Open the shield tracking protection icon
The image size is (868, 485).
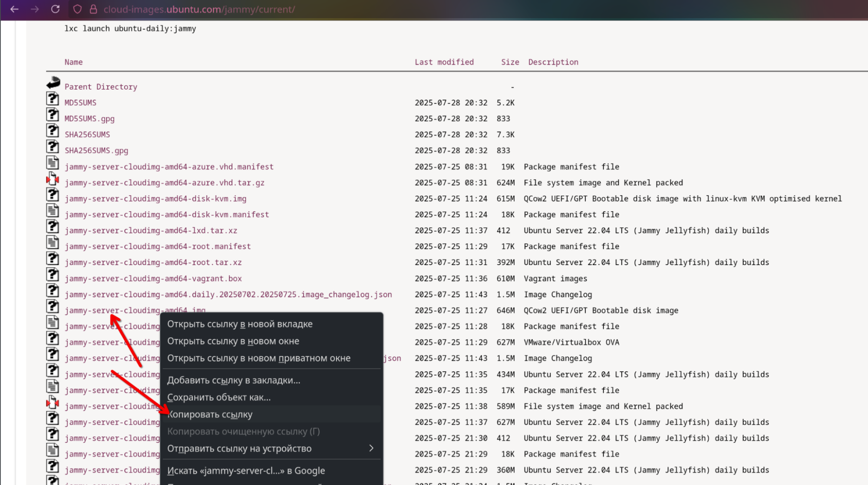(77, 9)
